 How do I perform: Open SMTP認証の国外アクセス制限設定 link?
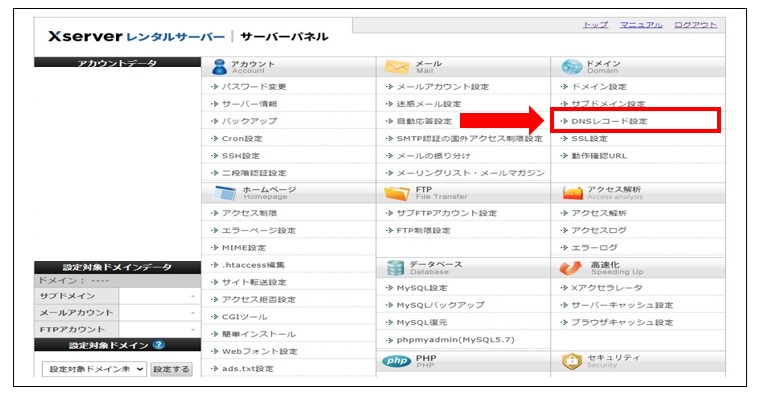469,138
